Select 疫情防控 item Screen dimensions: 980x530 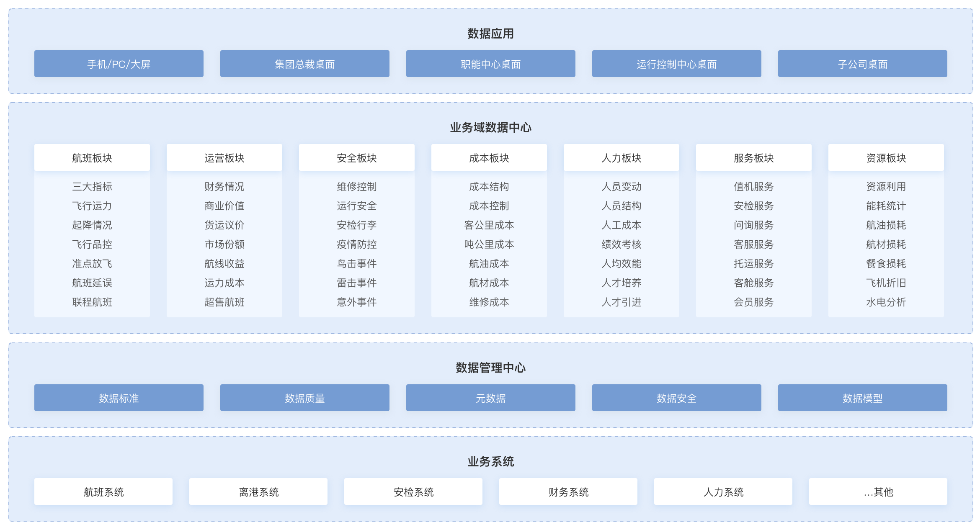pos(357,244)
